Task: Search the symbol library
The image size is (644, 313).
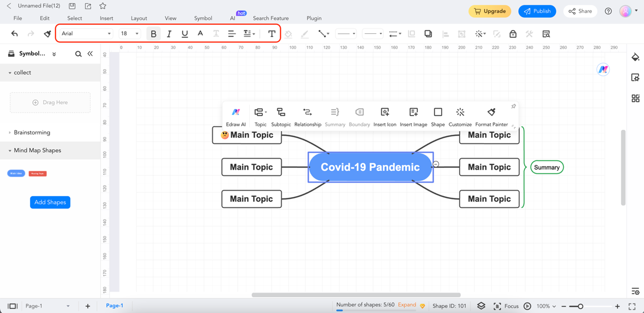Action: pos(78,54)
